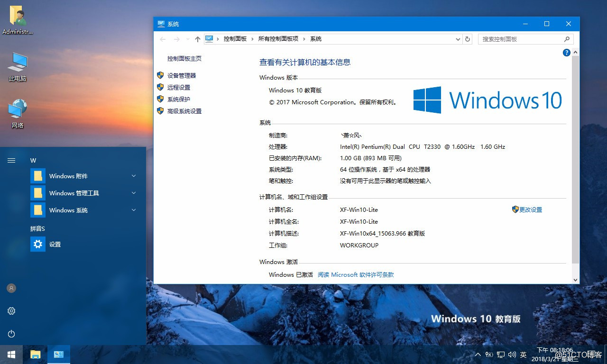
Task: Read the Microsoft Software License Terms
Action: point(356,274)
